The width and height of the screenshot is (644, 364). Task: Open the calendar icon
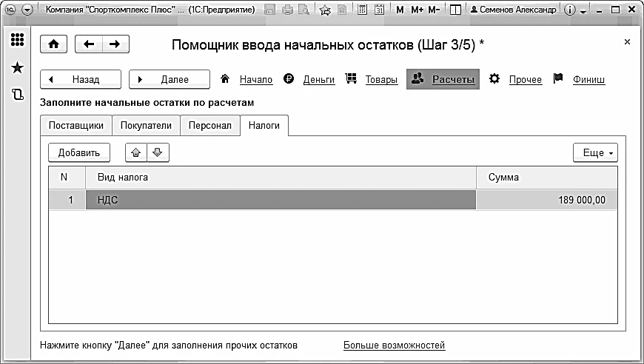click(379, 10)
